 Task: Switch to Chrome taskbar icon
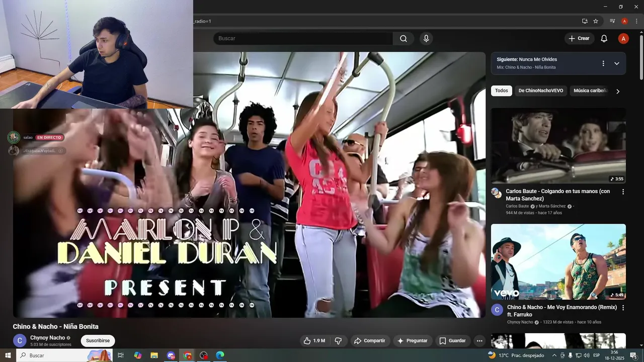[x=187, y=355]
